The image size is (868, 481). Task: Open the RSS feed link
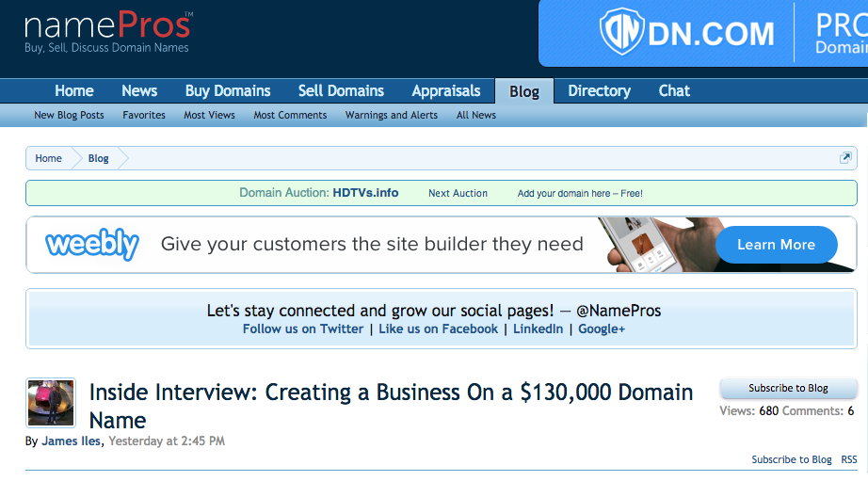pyautogui.click(x=849, y=459)
